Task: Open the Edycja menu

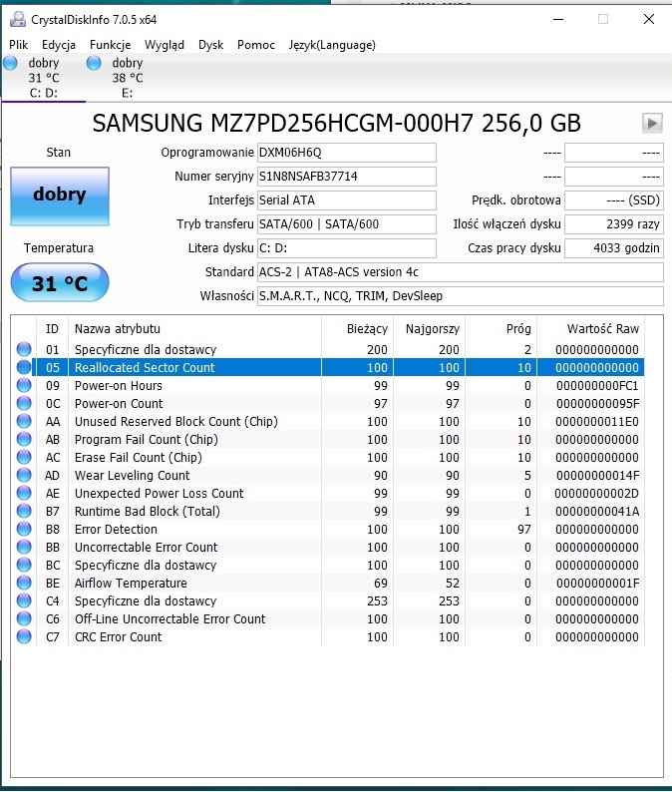Action: (x=59, y=45)
